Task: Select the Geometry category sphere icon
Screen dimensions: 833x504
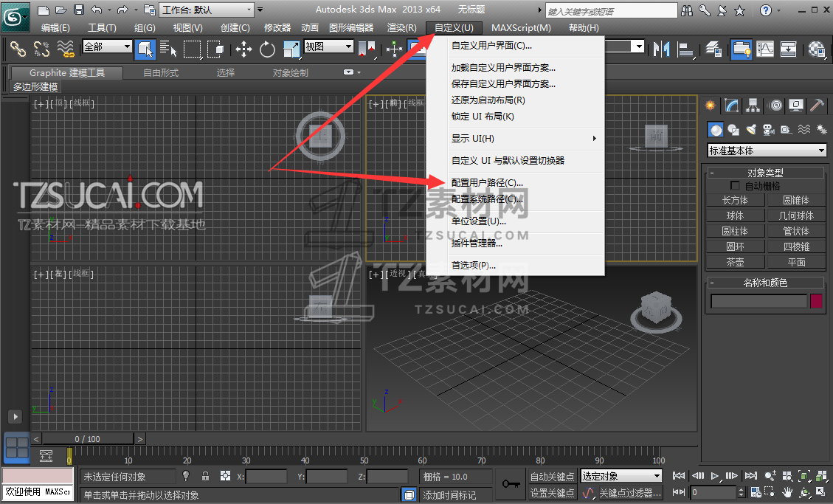Action: click(x=716, y=130)
